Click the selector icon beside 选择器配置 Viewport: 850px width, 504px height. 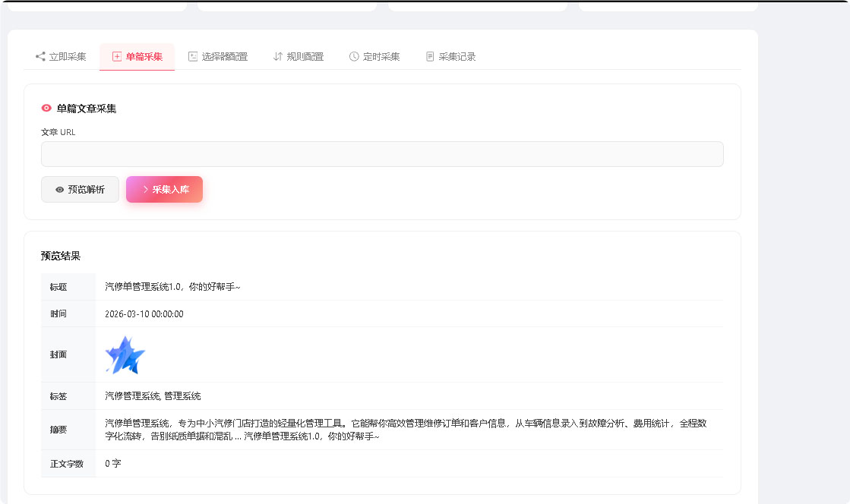point(192,56)
